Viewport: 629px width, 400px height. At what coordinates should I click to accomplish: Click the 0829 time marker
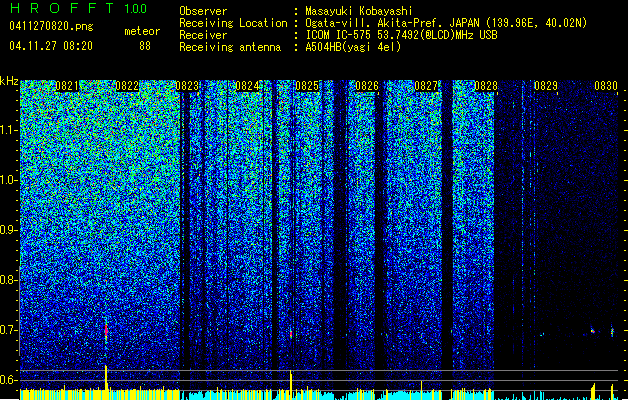click(x=546, y=86)
